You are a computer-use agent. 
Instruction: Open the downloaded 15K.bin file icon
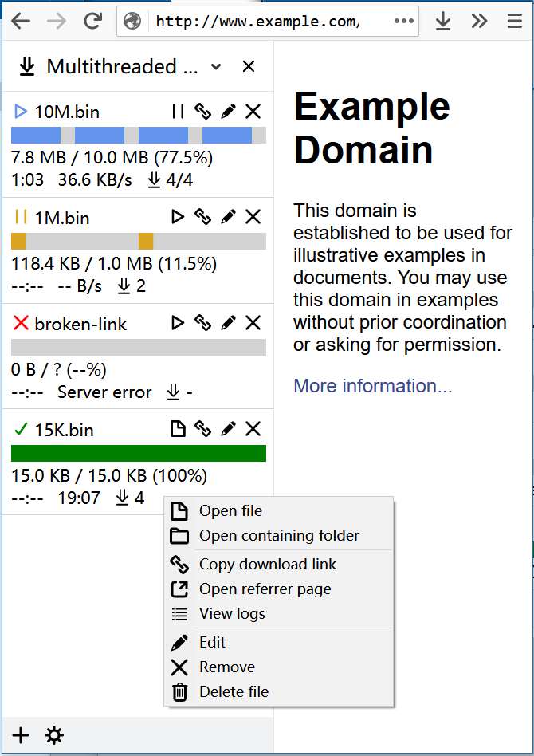click(x=178, y=428)
